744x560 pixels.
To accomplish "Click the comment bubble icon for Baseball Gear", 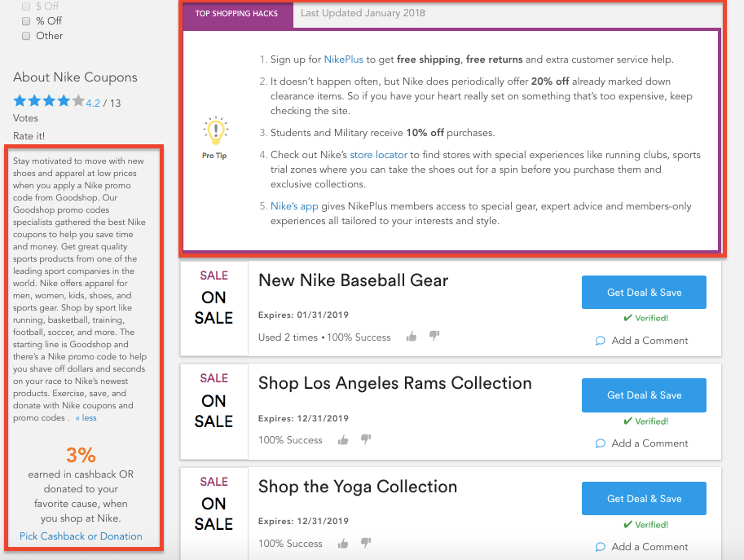I will [601, 341].
